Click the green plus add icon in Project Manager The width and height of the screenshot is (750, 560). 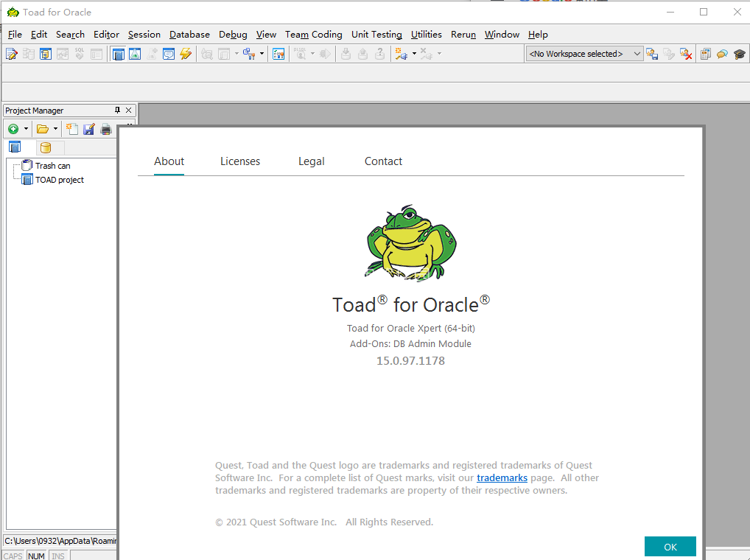13,129
